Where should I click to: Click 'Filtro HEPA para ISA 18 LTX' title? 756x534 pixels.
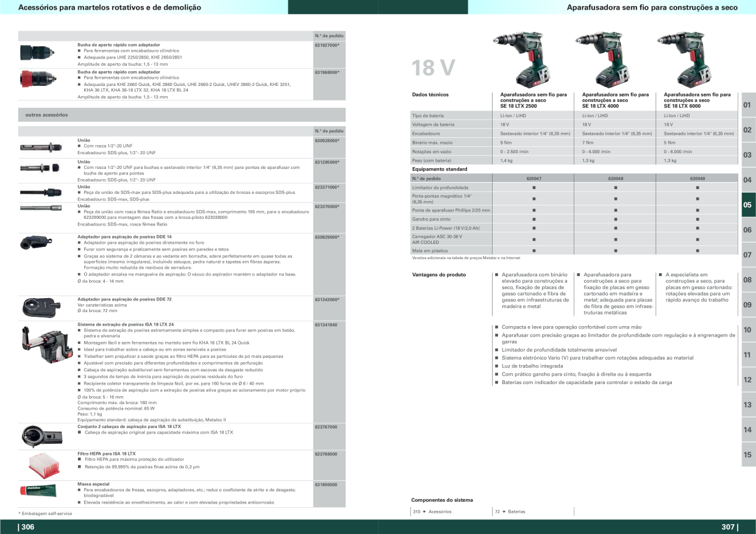click(107, 454)
